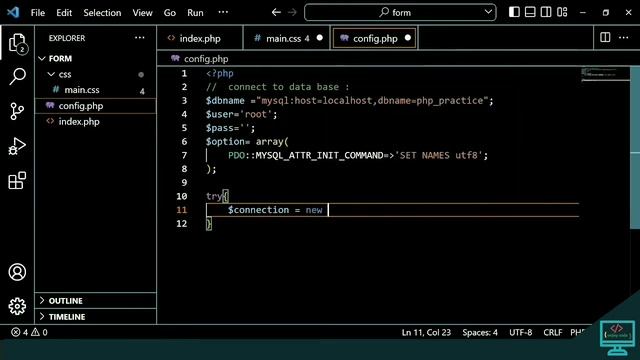
Task: Open the Explorer view in activity bar
Action: [x=17, y=42]
